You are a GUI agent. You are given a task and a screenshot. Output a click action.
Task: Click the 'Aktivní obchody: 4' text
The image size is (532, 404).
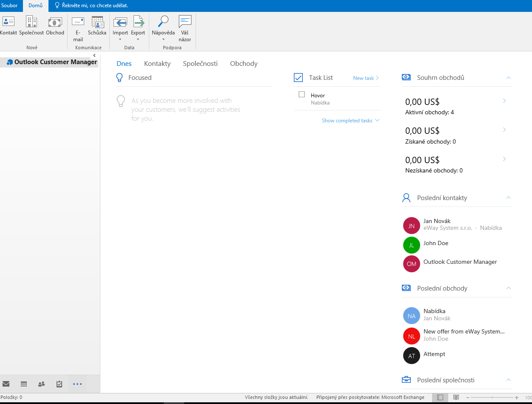tap(430, 113)
